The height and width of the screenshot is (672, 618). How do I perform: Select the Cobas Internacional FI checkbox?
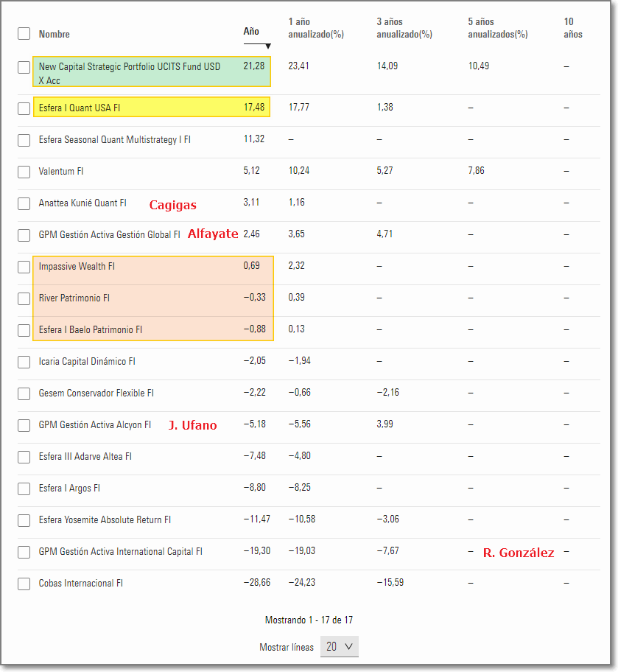[24, 584]
